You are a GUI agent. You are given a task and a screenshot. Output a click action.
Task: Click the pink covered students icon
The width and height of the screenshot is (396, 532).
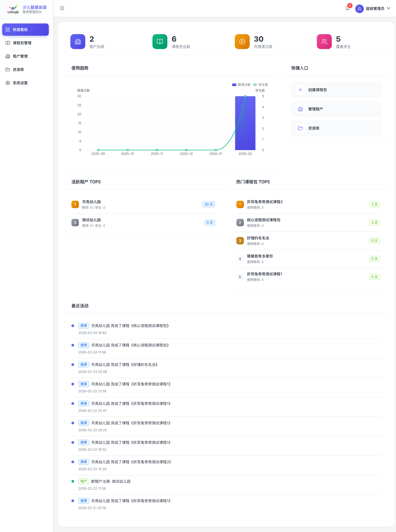pyautogui.click(x=324, y=42)
